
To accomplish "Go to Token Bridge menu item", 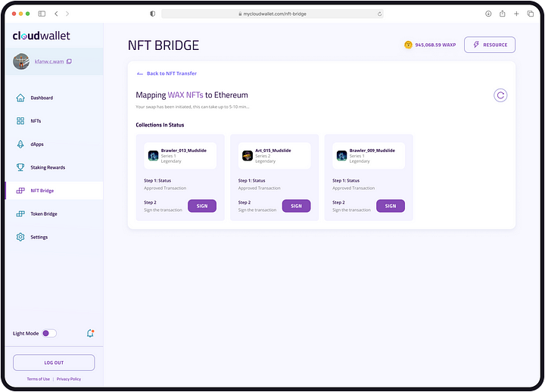I will tap(54, 213).
